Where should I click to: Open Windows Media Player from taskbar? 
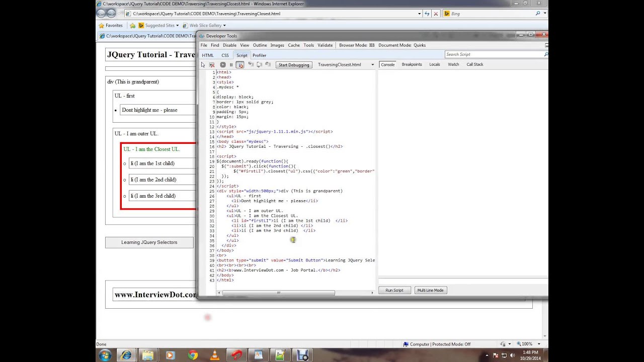170,355
